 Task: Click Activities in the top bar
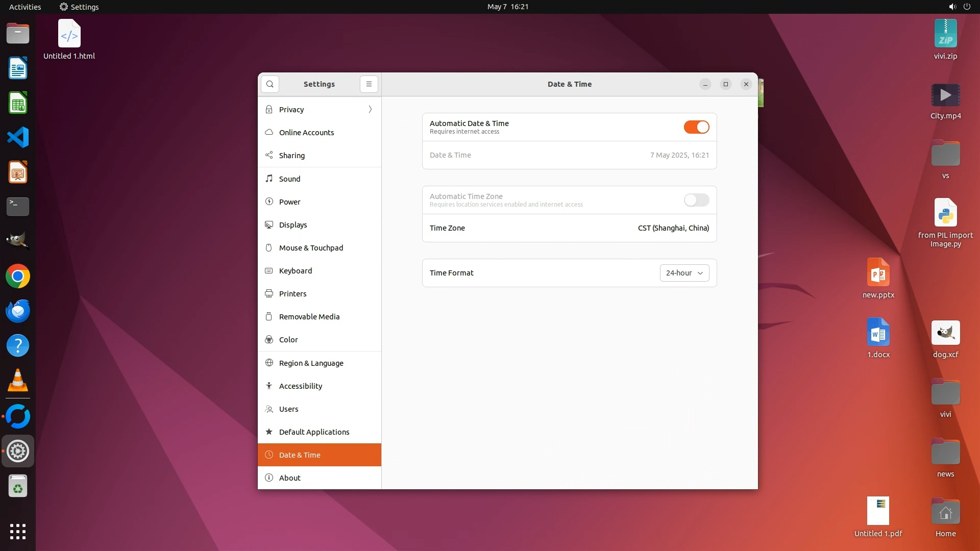tap(25, 7)
